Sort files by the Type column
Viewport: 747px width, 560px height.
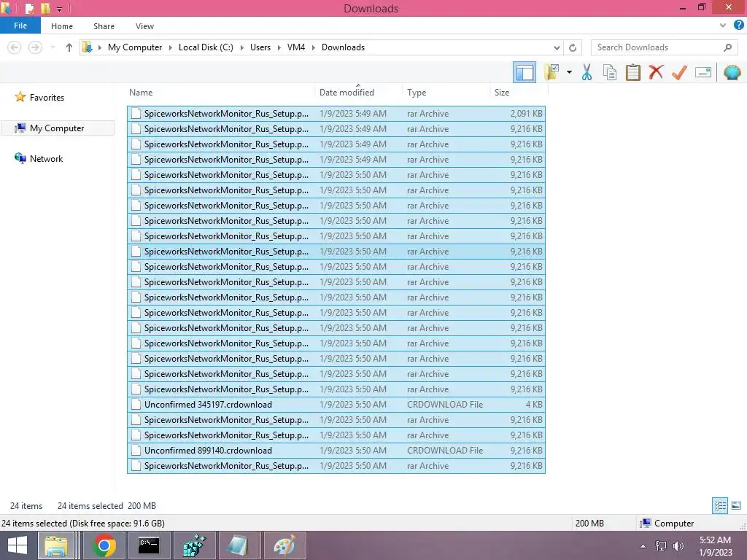click(x=446, y=93)
